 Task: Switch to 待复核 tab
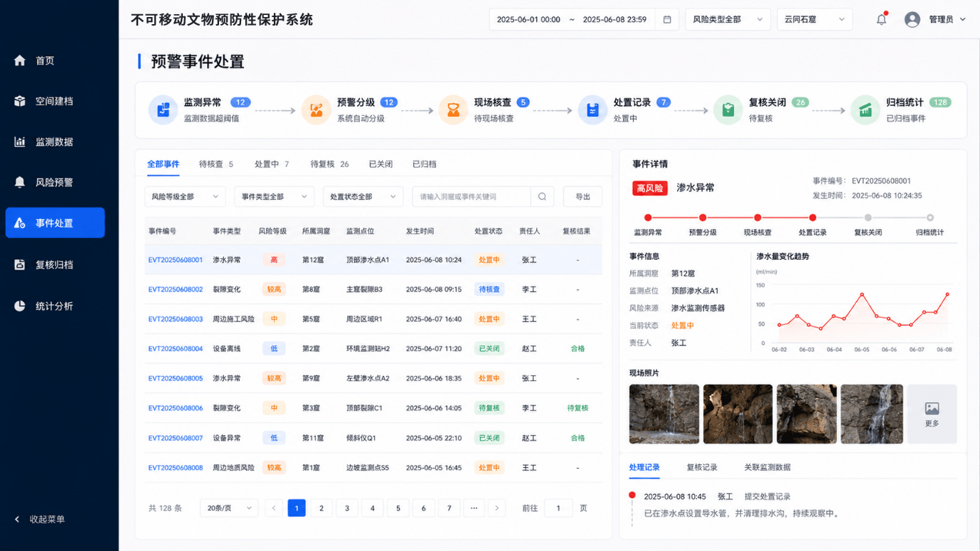pos(329,164)
